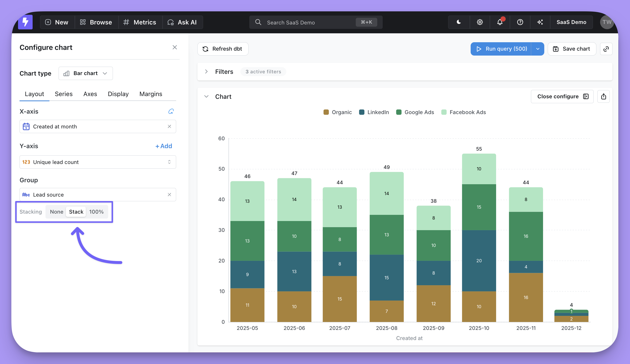Select None stacking option
Screen dimensions: 630x364
(x=57, y=212)
